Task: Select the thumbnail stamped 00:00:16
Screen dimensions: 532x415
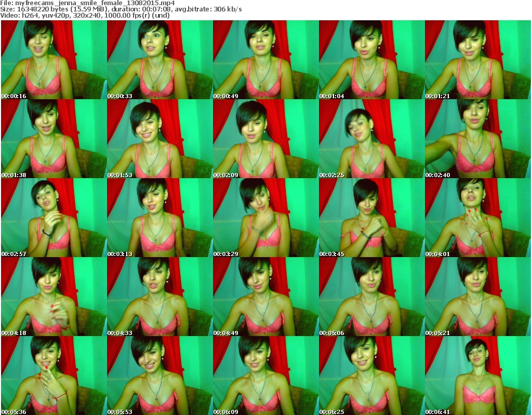Action: pyautogui.click(x=54, y=59)
